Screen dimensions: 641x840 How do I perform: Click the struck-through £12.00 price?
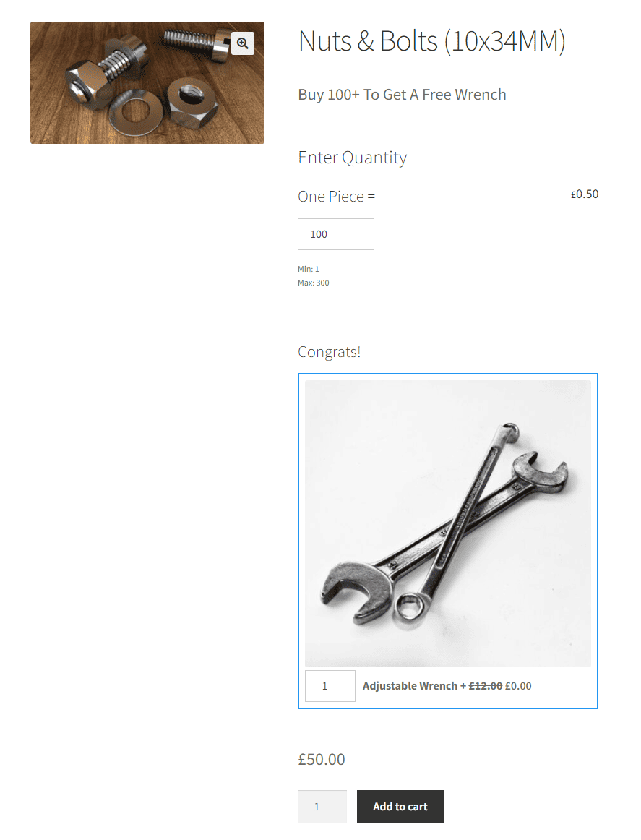[x=485, y=686]
